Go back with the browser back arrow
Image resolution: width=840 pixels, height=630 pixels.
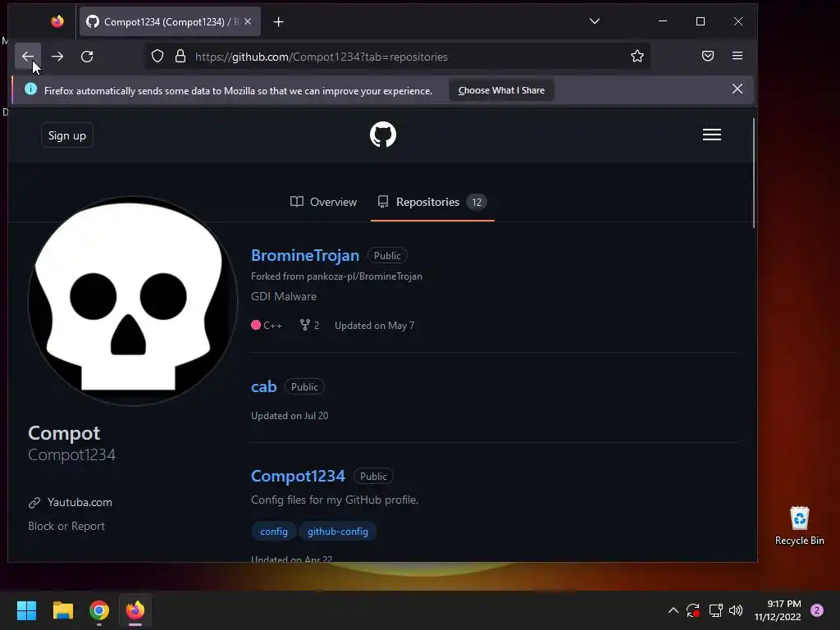point(28,57)
